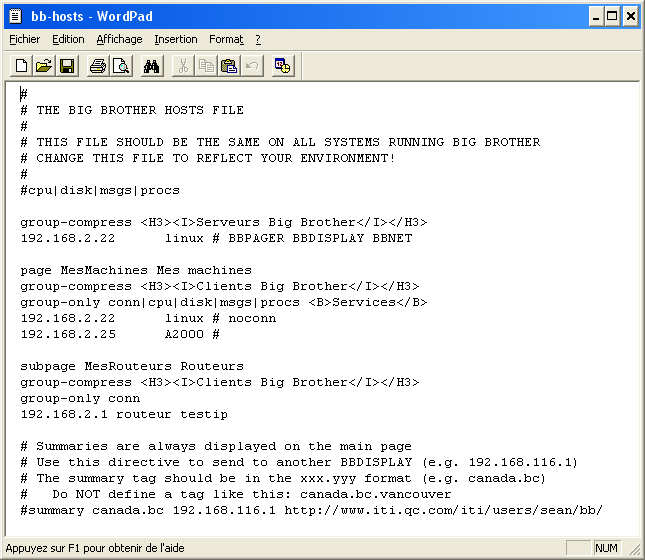Click the Open folder icon in toolbar
This screenshot has width=645, height=560.
point(43,67)
